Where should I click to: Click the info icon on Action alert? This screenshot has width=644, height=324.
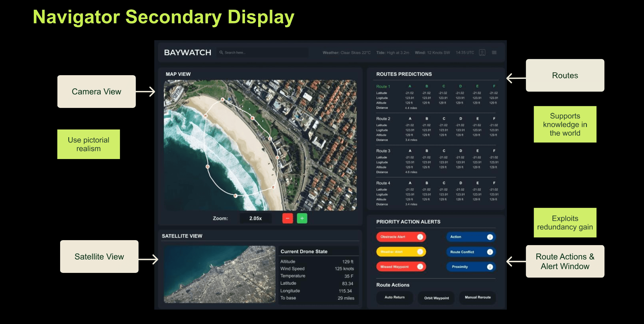click(490, 237)
